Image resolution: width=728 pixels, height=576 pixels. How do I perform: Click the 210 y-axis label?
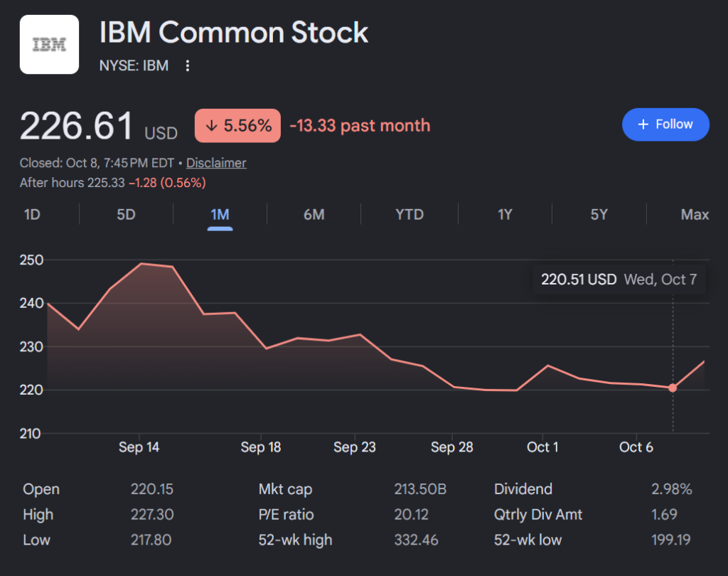click(x=30, y=434)
